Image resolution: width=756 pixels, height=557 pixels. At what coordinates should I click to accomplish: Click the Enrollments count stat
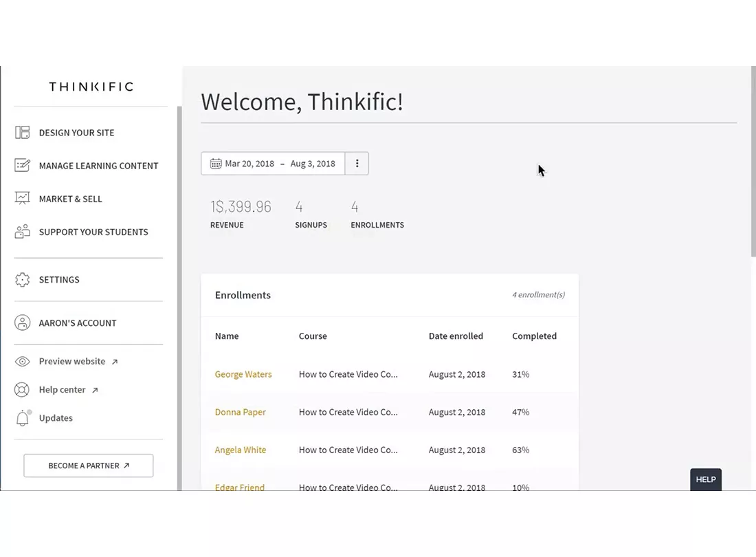tap(355, 207)
